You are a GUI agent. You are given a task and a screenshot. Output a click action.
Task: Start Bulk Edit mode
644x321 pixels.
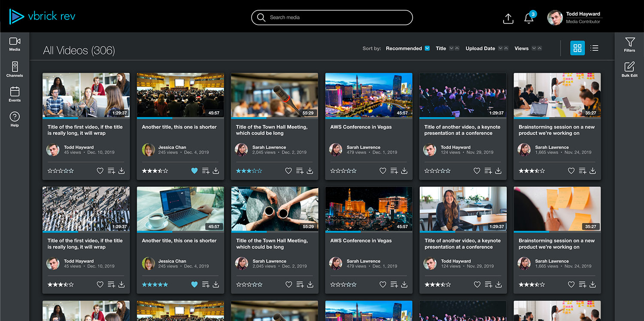coord(629,70)
